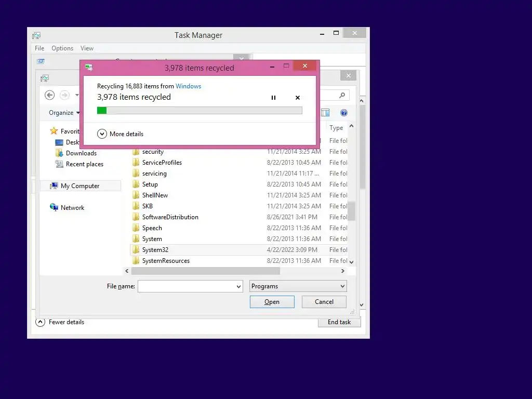
Task: Select the SKB folder
Action: 147,206
